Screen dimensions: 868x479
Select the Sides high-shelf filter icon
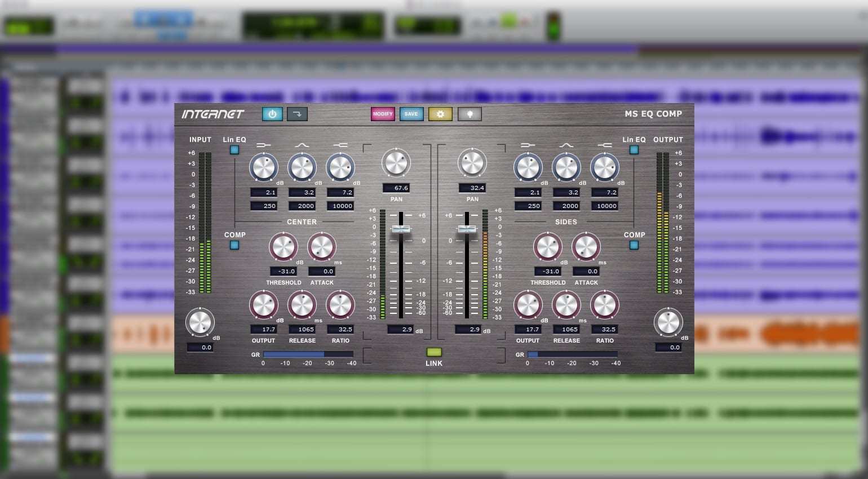pos(604,145)
